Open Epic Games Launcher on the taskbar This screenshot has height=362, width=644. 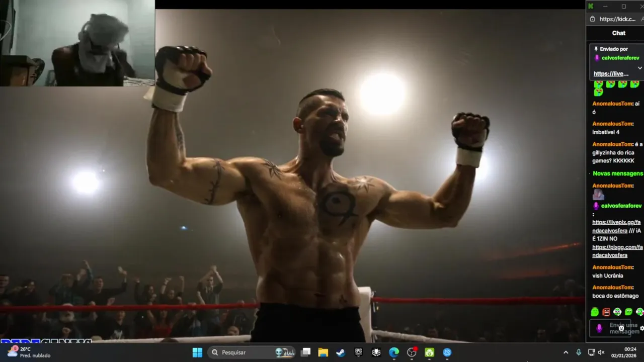click(358, 352)
